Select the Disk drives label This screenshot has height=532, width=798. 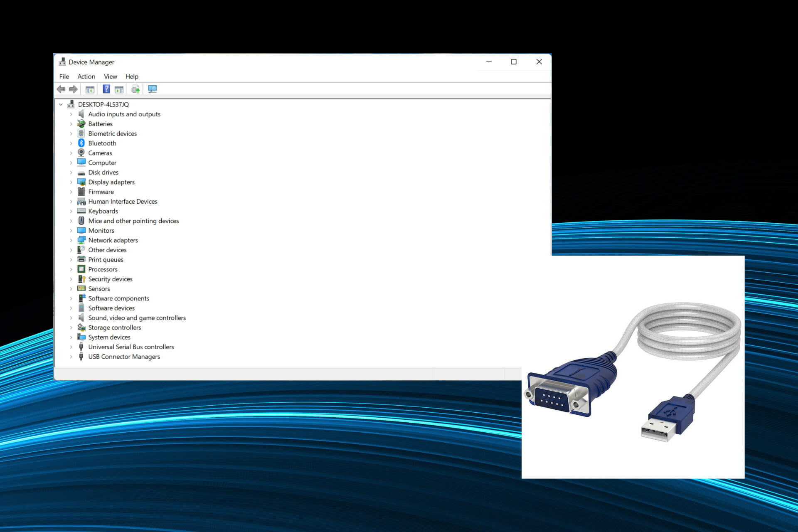(x=103, y=172)
